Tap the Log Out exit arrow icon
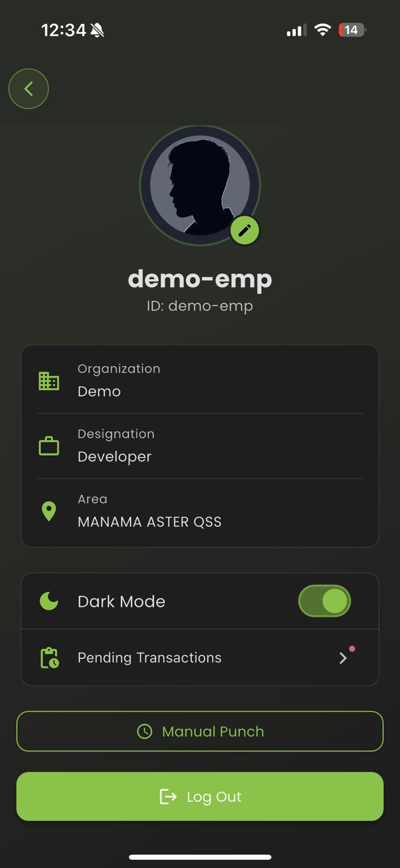Image resolution: width=400 pixels, height=868 pixels. [168, 796]
